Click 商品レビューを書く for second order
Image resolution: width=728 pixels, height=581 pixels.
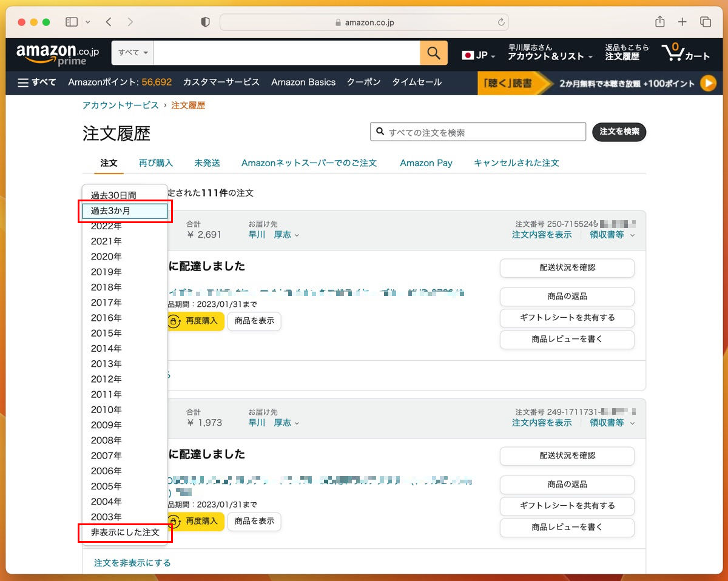tap(567, 528)
